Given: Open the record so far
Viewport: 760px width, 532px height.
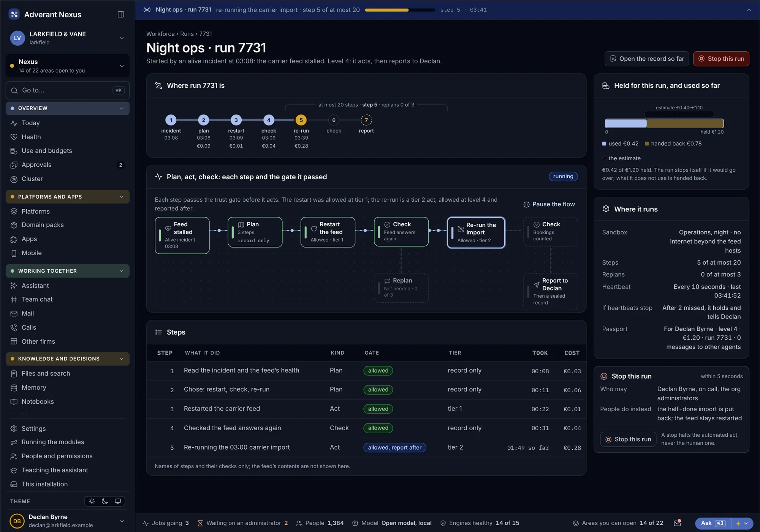Looking at the screenshot, I should point(647,59).
